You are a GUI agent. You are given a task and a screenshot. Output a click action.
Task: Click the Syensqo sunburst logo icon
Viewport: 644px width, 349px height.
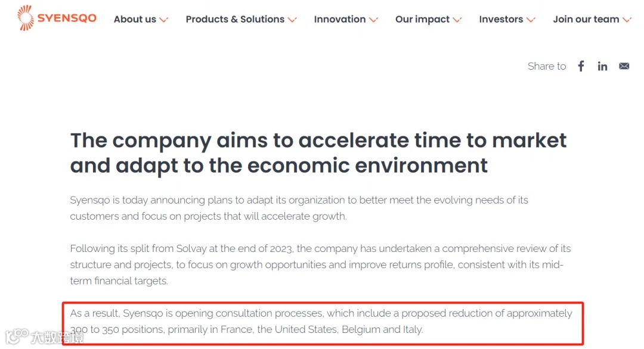click(26, 18)
